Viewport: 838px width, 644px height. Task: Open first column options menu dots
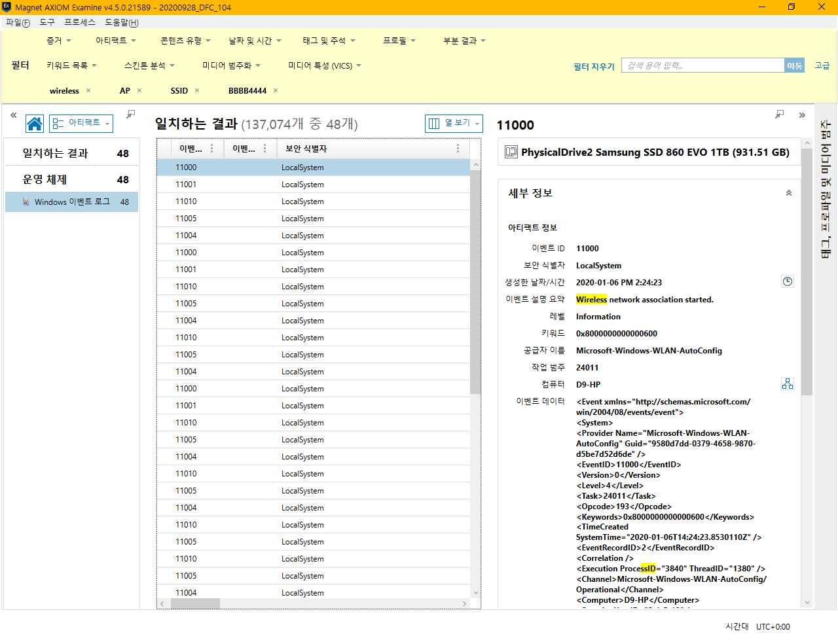coord(211,149)
